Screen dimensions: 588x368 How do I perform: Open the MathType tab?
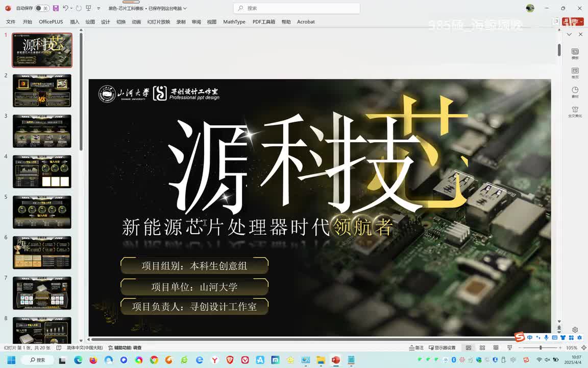[234, 22]
